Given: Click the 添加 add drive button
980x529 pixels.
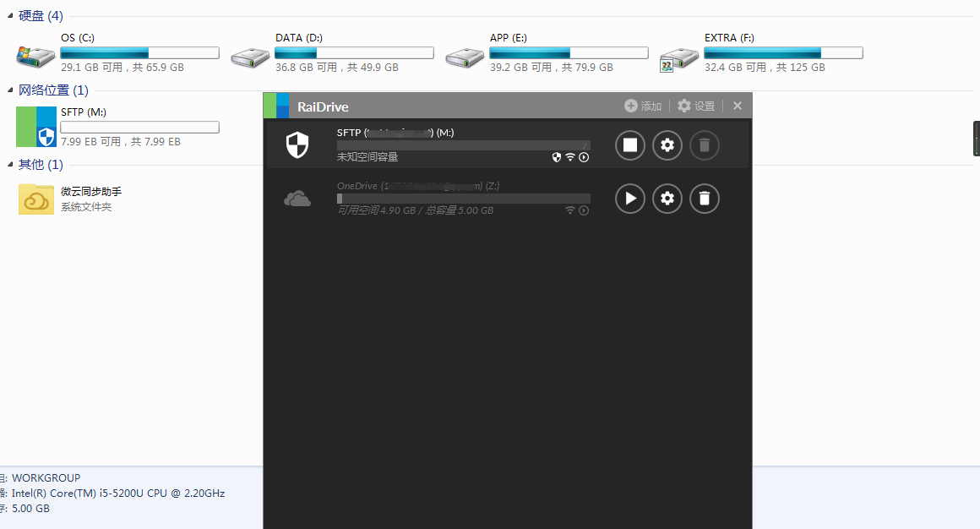Looking at the screenshot, I should pyautogui.click(x=643, y=106).
